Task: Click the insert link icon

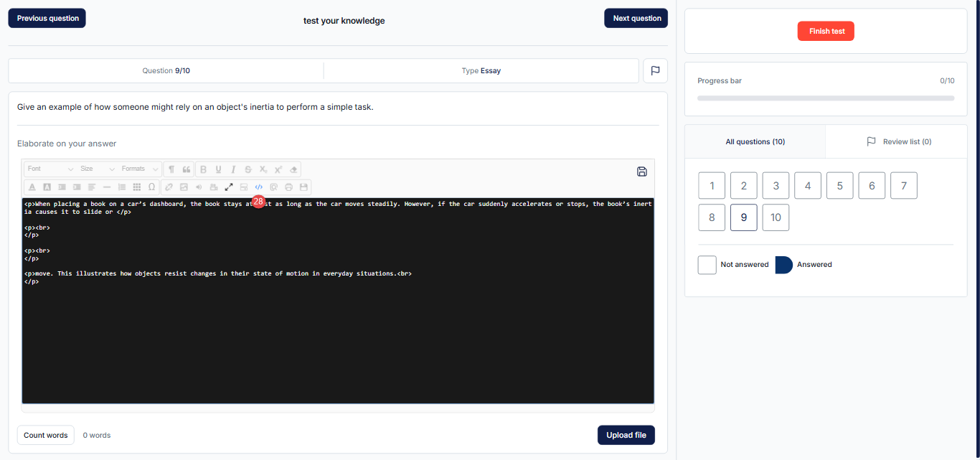Action: [x=169, y=187]
